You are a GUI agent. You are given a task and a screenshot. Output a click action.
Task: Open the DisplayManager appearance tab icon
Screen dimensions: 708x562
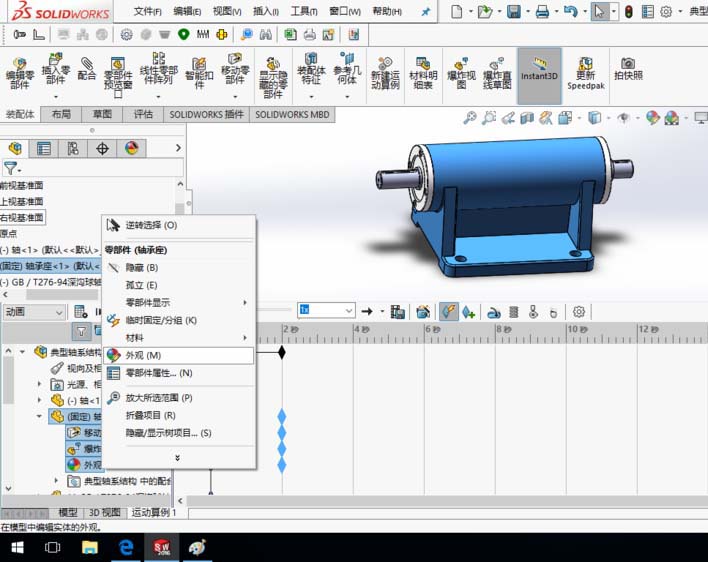click(130, 148)
